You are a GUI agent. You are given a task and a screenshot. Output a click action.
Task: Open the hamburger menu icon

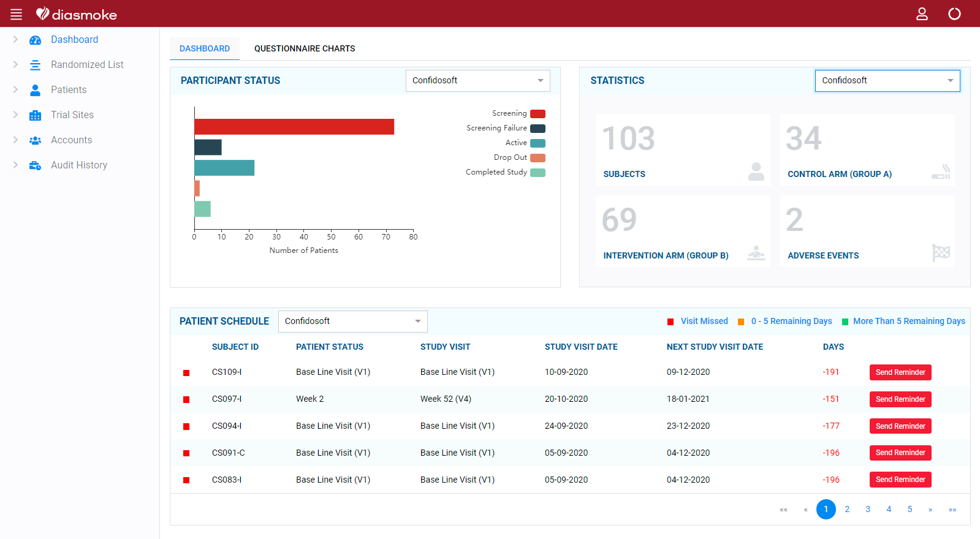click(16, 14)
